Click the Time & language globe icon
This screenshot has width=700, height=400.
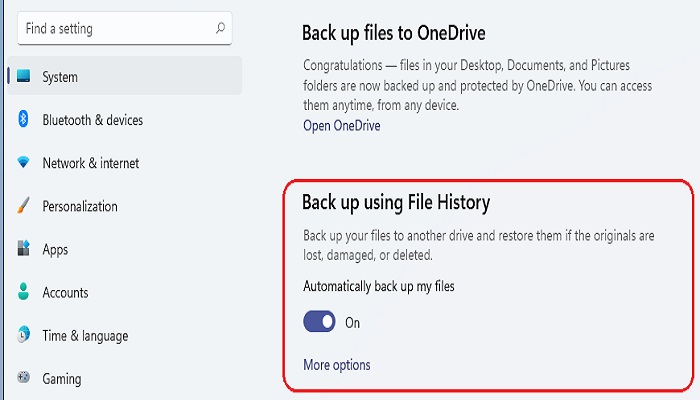point(23,336)
